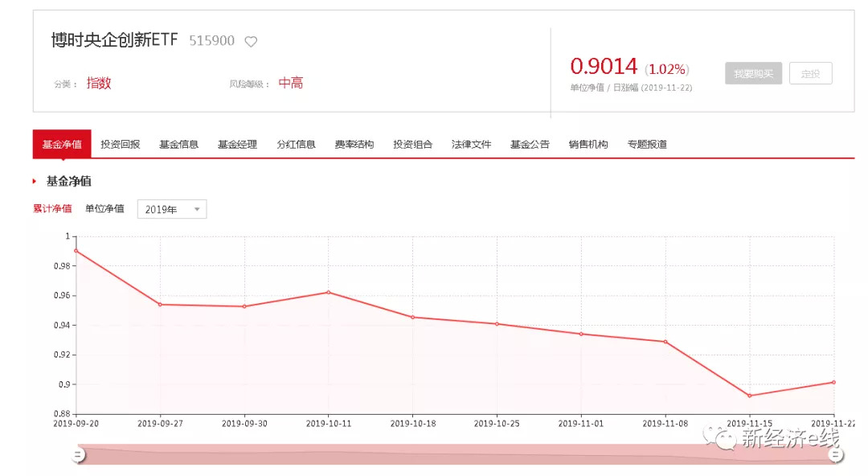Click the 我要购买 button
Image resolution: width=868 pixels, height=476 pixels.
coord(753,73)
